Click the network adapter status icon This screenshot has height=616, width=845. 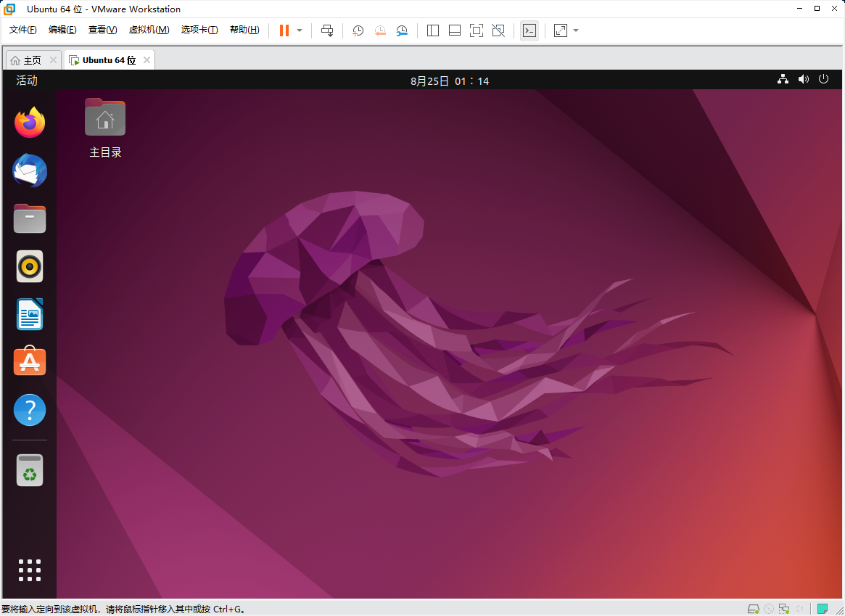784,609
